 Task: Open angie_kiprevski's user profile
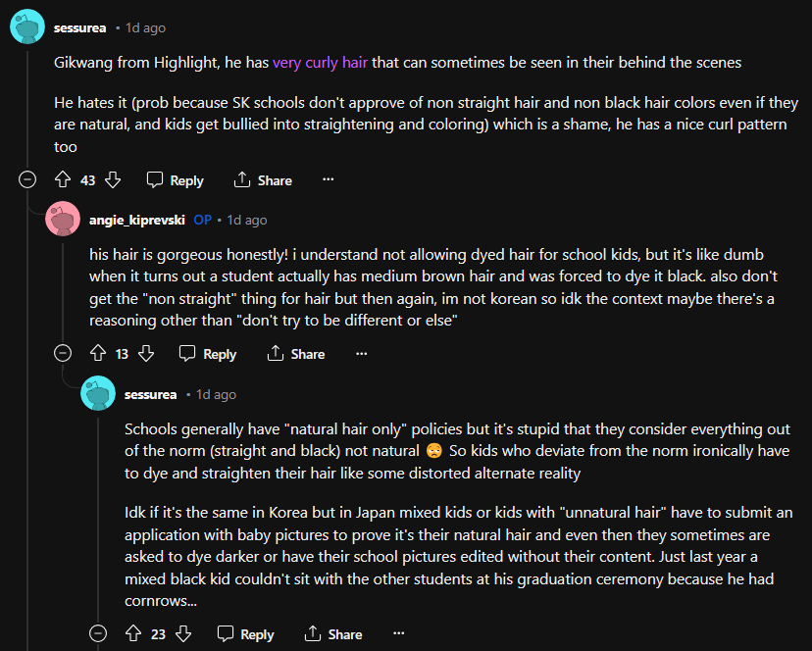point(137,220)
